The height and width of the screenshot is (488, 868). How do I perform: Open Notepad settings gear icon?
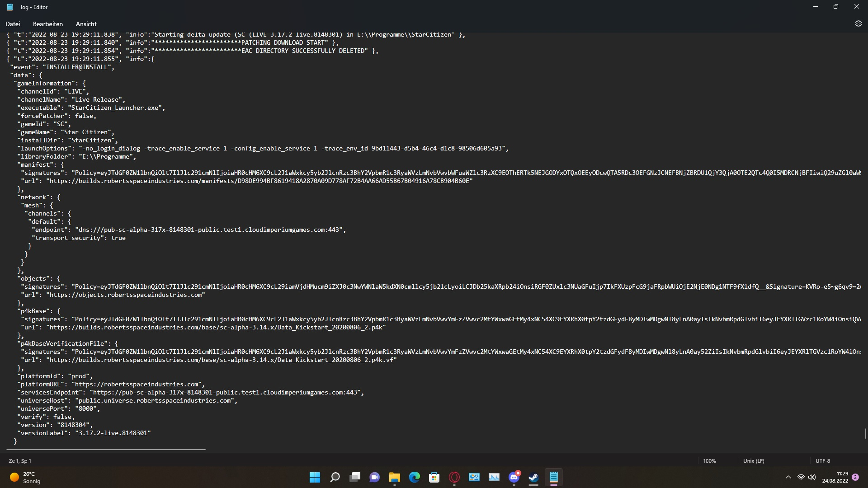pos(858,24)
